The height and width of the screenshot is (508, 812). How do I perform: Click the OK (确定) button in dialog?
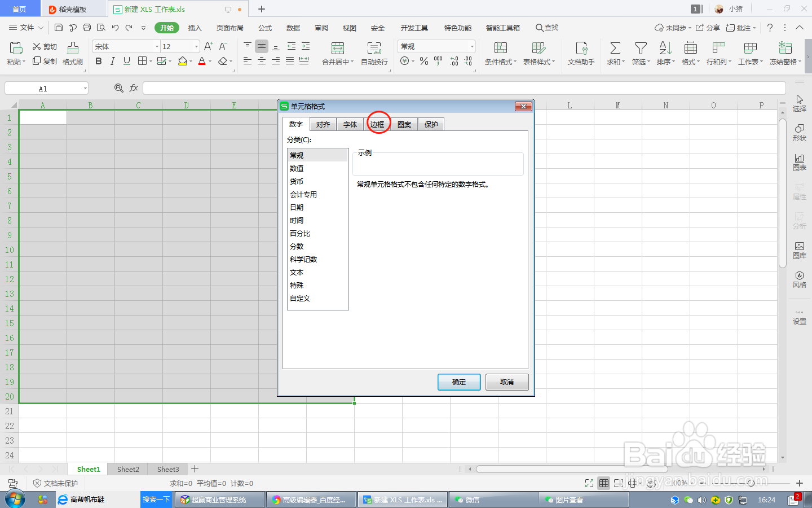[459, 382]
